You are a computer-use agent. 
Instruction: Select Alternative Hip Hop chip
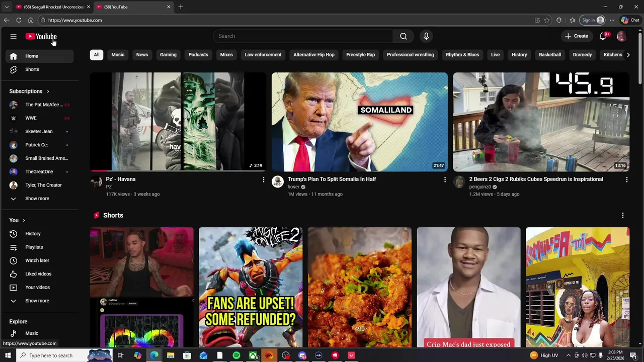click(314, 55)
